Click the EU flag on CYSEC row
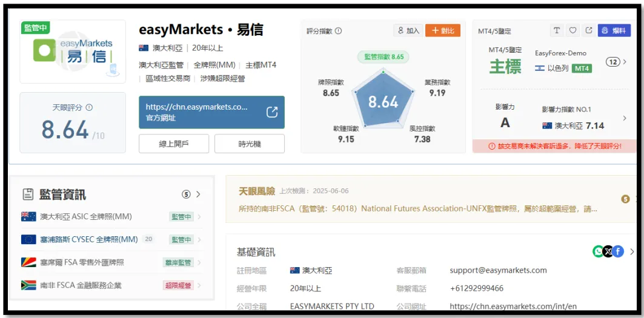644x318 pixels. tap(28, 239)
